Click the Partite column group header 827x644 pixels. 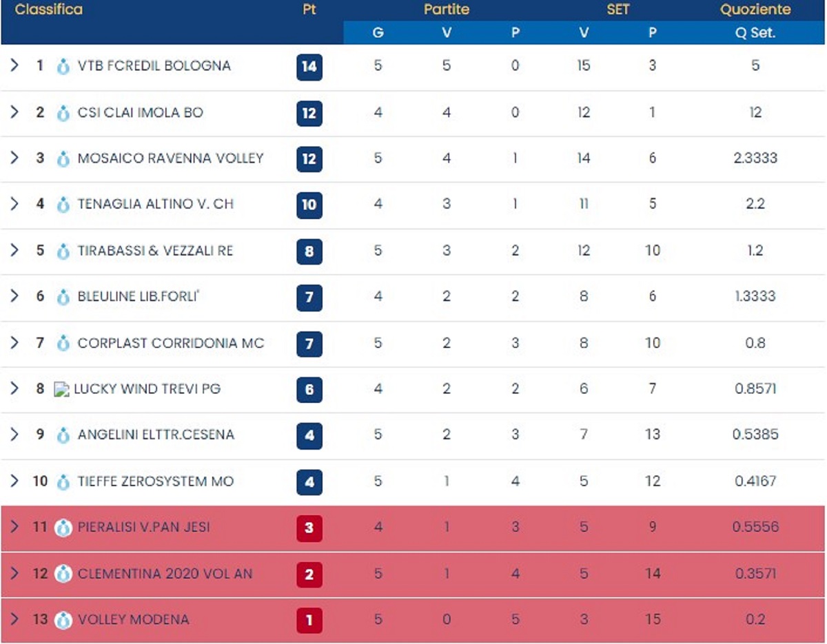(447, 10)
